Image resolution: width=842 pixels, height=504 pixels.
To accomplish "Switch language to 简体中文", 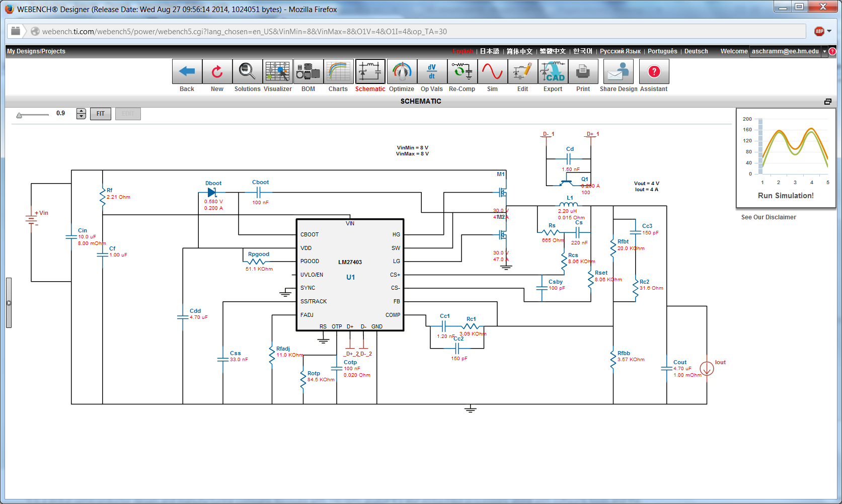I will coord(519,51).
